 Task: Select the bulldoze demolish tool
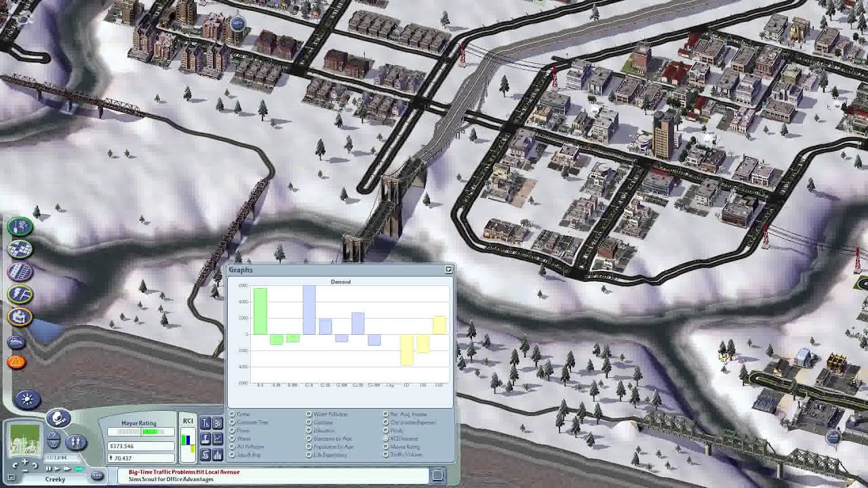(17, 342)
